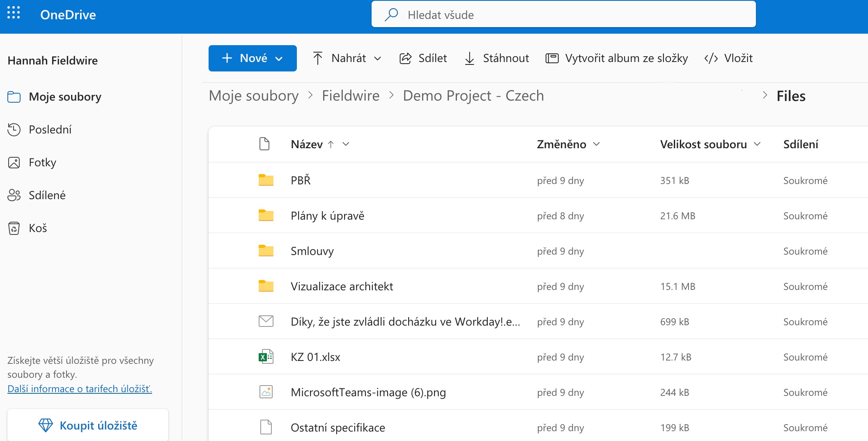Click the Sdílení column header
This screenshot has width=868, height=441.
tap(801, 144)
